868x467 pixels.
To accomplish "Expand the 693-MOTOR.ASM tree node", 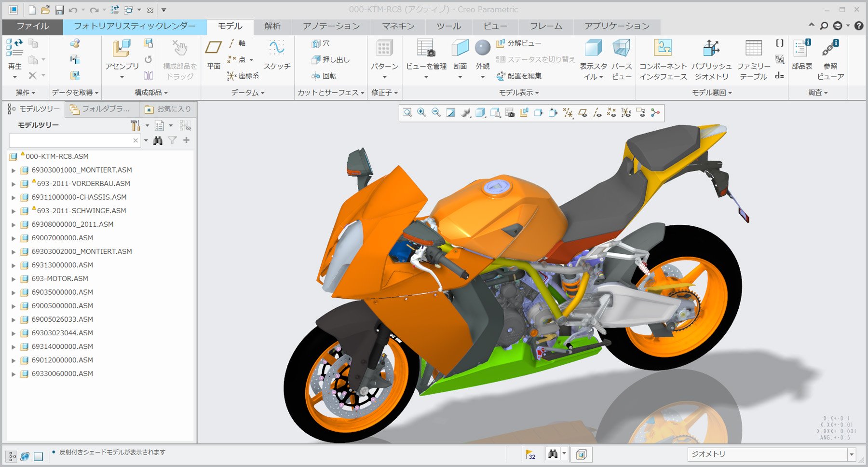I will (14, 279).
